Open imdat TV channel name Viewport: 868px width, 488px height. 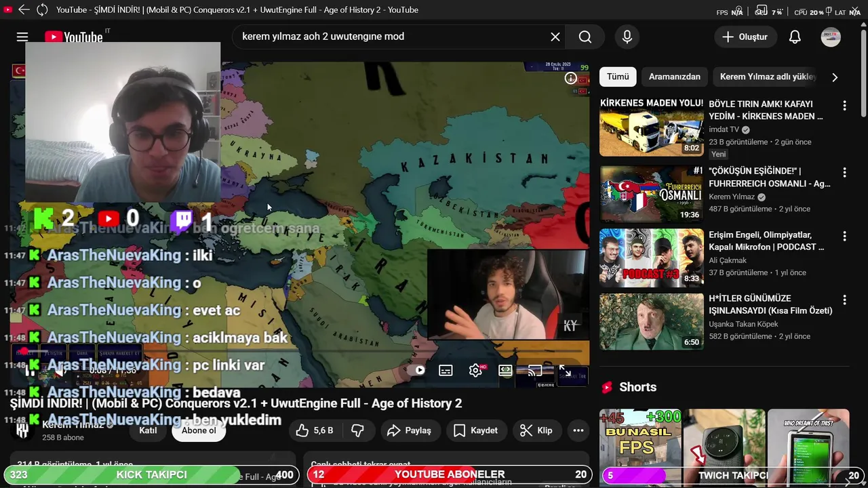coord(724,129)
